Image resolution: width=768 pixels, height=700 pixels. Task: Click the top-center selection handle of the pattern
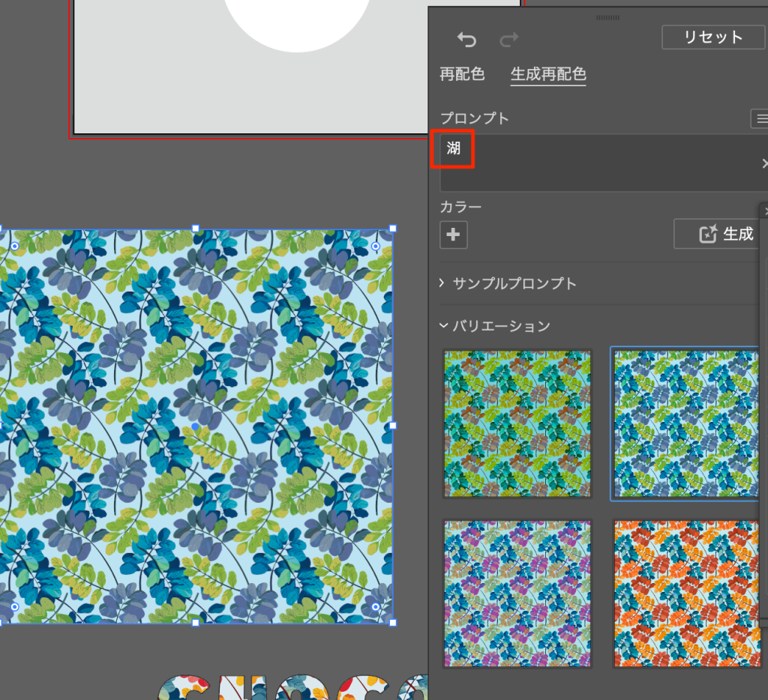point(196,229)
